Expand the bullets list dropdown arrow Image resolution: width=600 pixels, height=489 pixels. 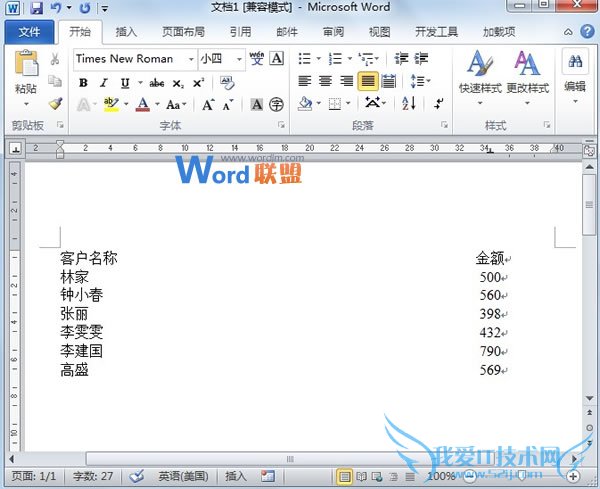pos(318,59)
